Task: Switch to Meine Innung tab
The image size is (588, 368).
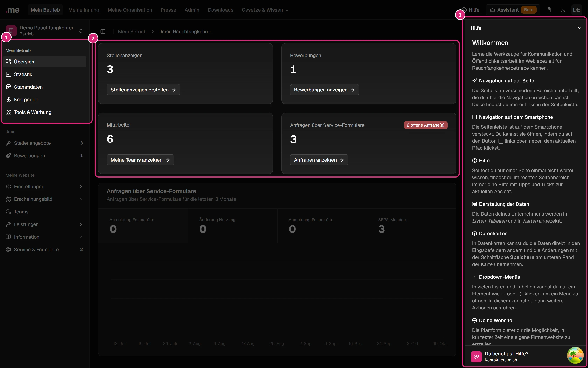Action: (x=84, y=10)
